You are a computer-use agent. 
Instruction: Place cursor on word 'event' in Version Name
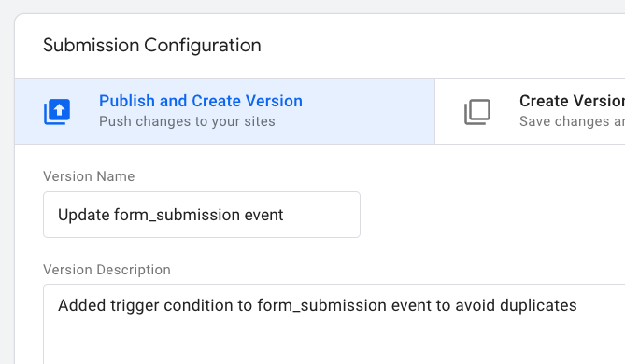(263, 215)
